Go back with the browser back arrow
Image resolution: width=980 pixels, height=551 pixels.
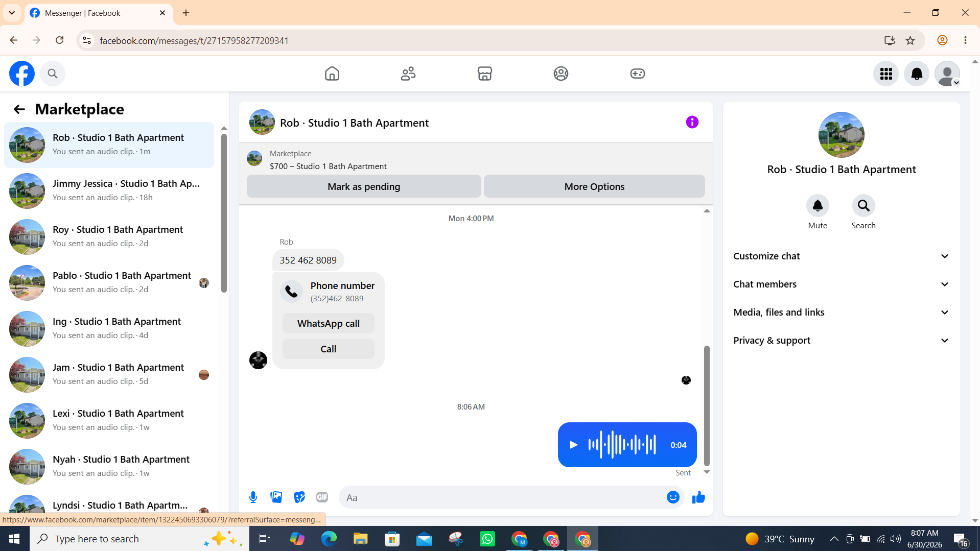[x=14, y=40]
